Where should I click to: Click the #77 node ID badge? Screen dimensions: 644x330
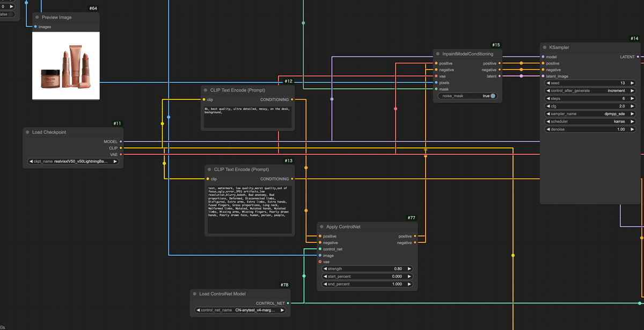(412, 218)
